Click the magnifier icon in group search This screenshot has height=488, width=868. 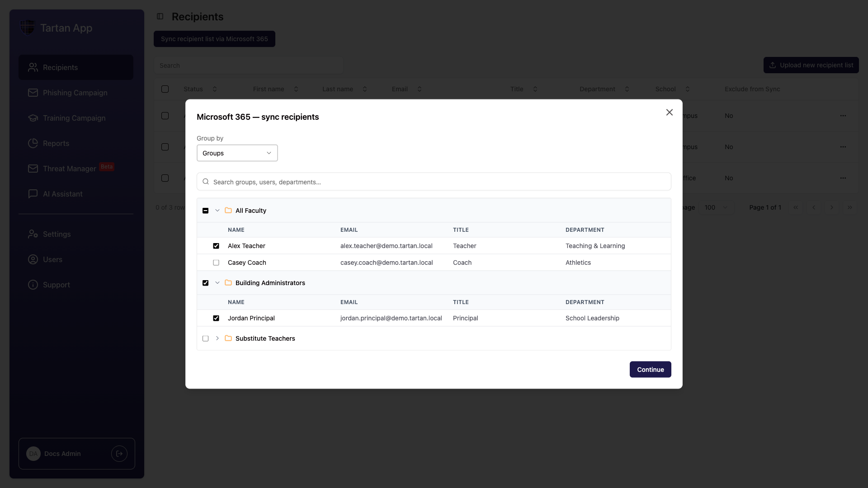pyautogui.click(x=206, y=182)
